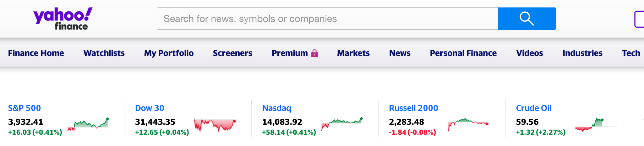Select the Videos navigation item
This screenshot has width=644, height=146.
[x=530, y=53]
